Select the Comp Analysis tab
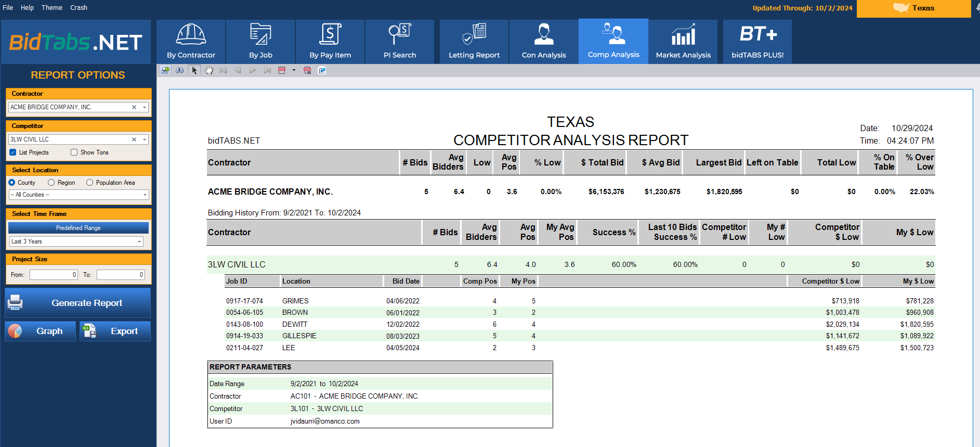The width and height of the screenshot is (980, 447). coord(613,42)
